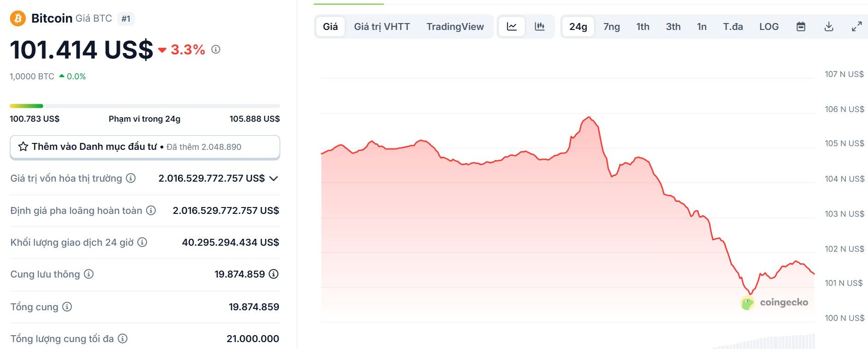The image size is (868, 349).
Task: Click 2.016.529.772.757 US$ fully diluted value
Action: (x=226, y=210)
